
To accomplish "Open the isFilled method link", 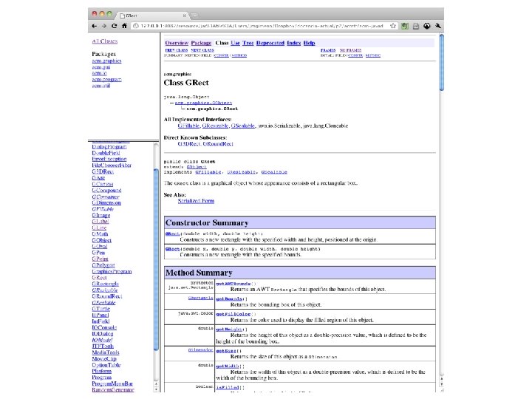I will point(228,387).
